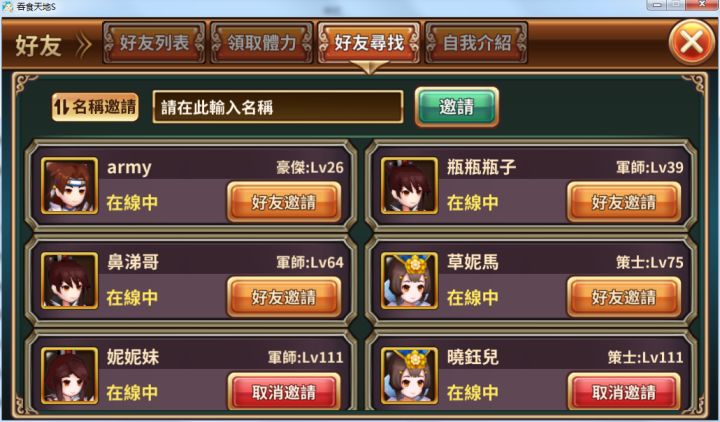720x422 pixels.
Task: Open 鼻涕哥's character avatar
Action: point(69,281)
